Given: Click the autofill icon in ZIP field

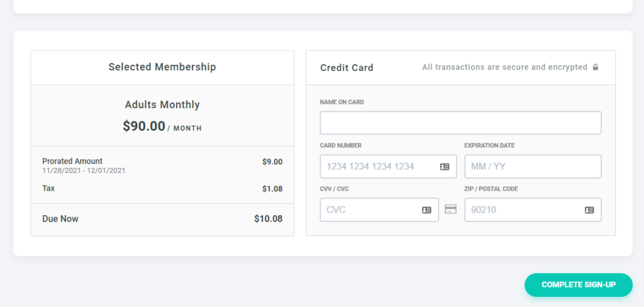Looking at the screenshot, I should pyautogui.click(x=589, y=210).
